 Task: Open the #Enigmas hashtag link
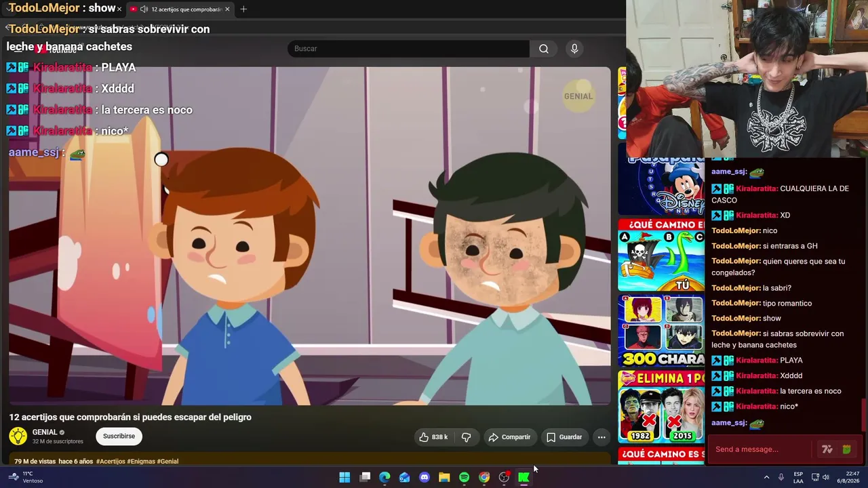point(141,462)
